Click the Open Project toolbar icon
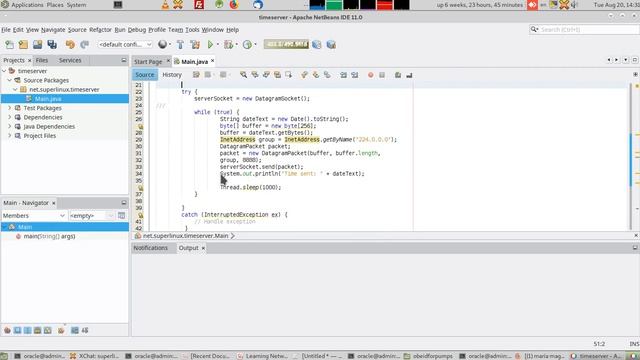 pyautogui.click(x=38, y=44)
